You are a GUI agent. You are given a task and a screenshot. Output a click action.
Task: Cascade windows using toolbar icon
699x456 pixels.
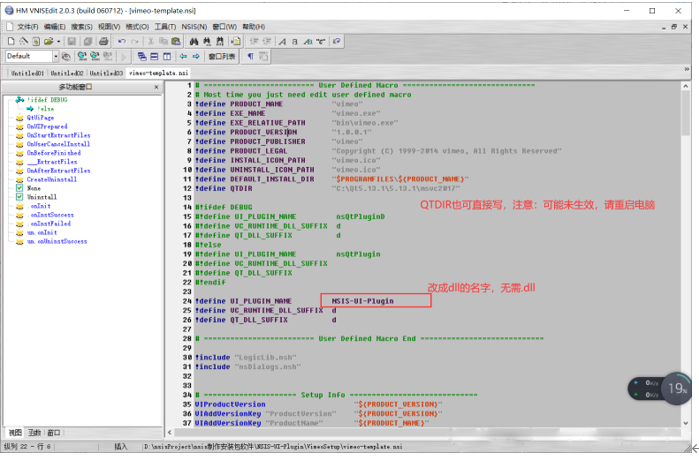click(x=142, y=56)
